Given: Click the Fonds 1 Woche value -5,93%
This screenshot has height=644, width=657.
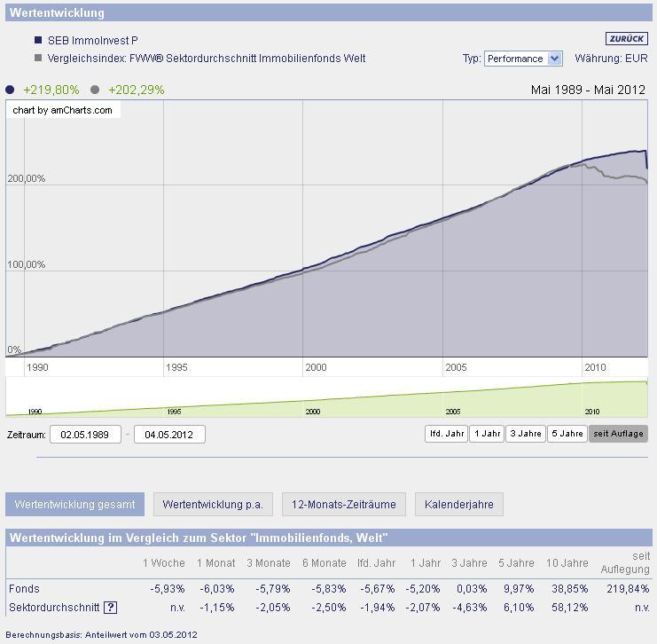Looking at the screenshot, I should (168, 589).
